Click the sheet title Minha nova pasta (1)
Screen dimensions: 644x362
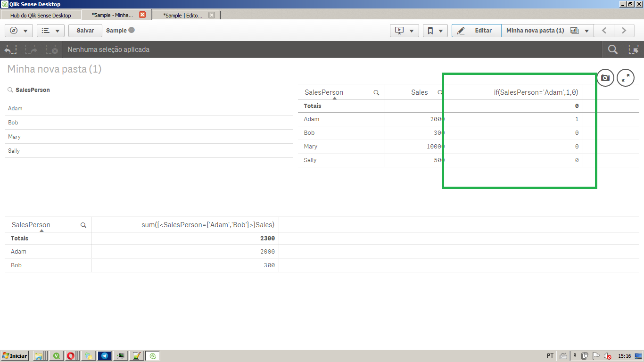[x=54, y=69]
